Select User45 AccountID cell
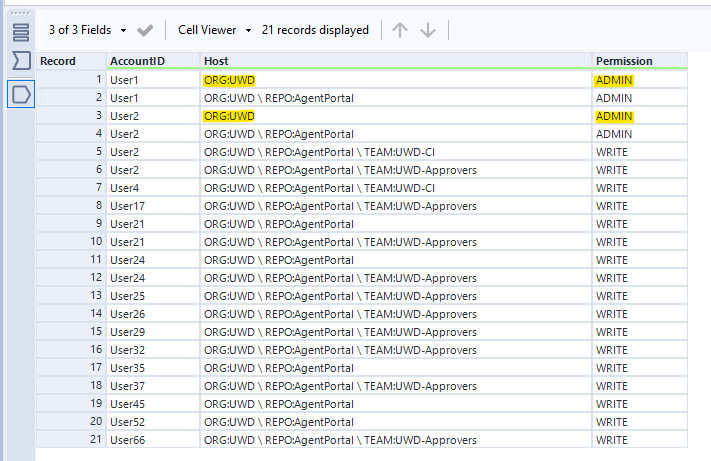 tap(153, 404)
